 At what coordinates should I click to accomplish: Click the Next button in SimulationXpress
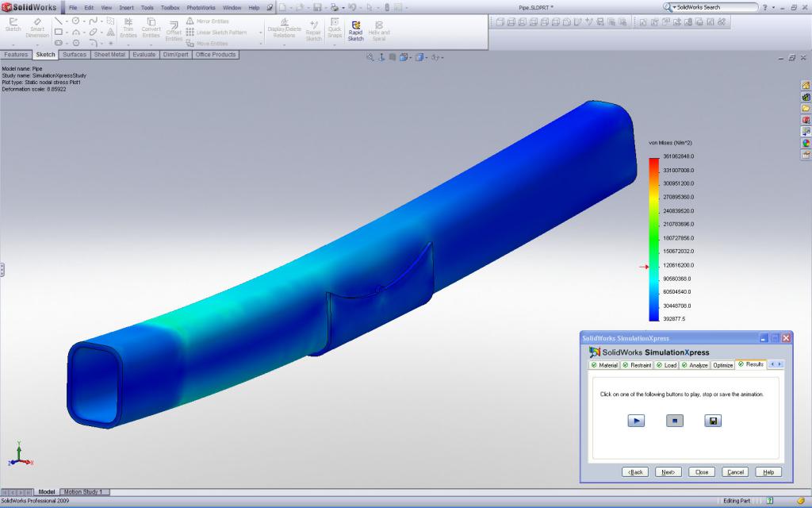(x=668, y=472)
